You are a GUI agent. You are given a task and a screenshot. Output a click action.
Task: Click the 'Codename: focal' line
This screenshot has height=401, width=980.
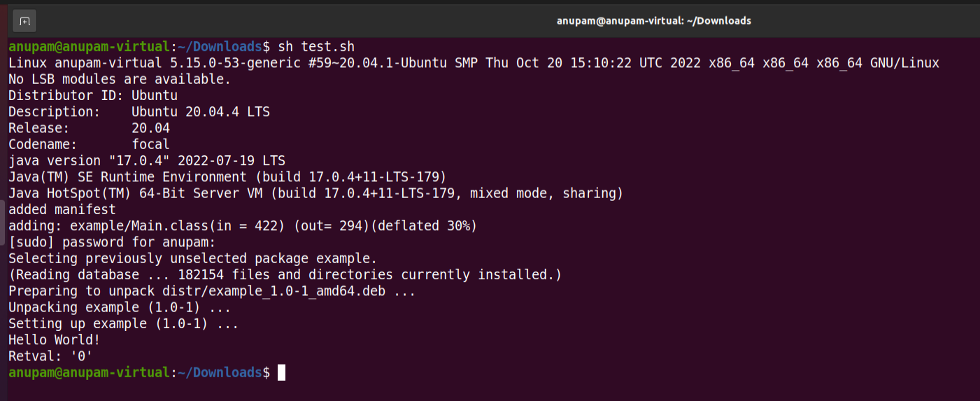89,144
